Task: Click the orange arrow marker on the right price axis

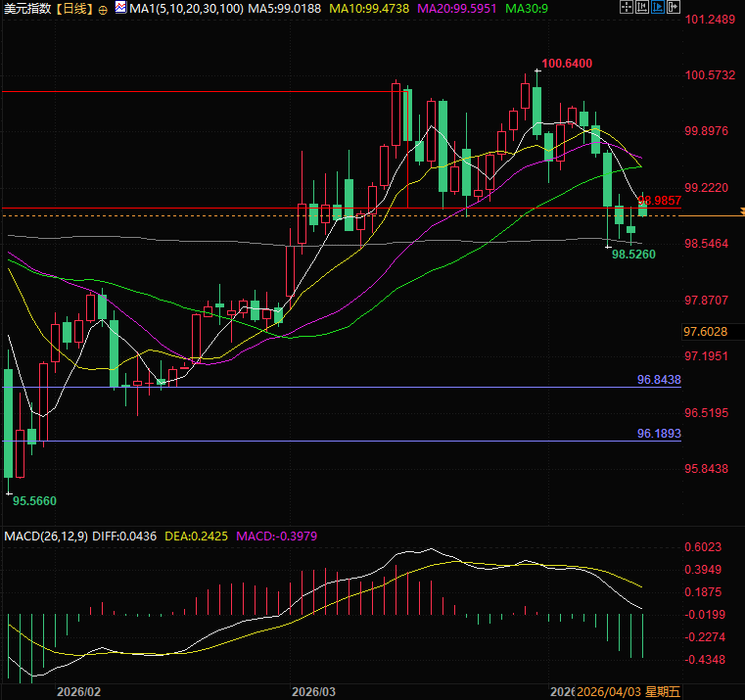Action: coord(740,211)
